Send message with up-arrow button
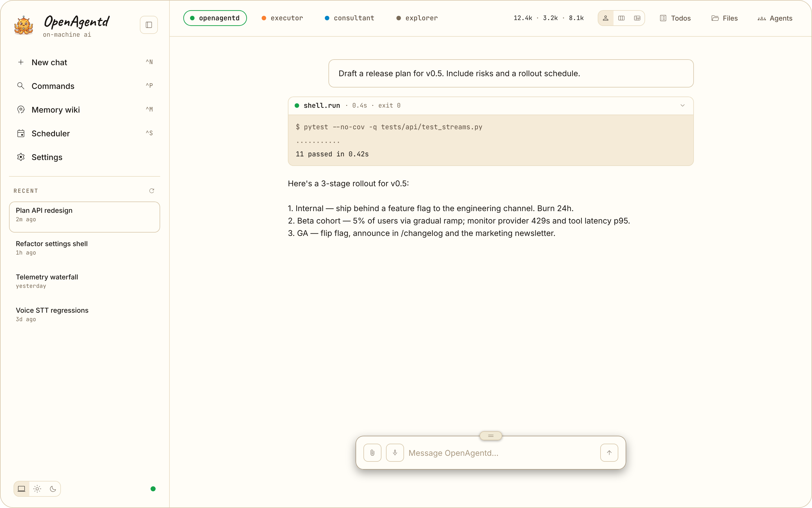The height and width of the screenshot is (508, 812). pos(609,453)
